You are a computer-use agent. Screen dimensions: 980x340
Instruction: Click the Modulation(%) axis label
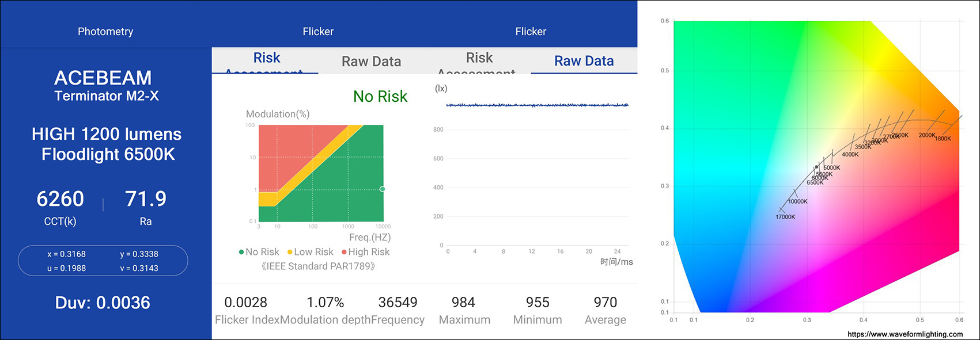click(x=278, y=114)
